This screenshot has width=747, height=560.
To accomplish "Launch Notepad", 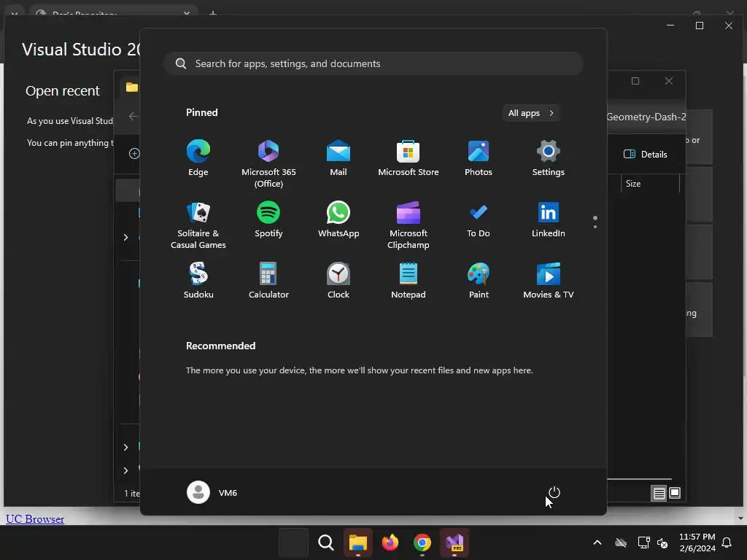I will coord(409,281).
